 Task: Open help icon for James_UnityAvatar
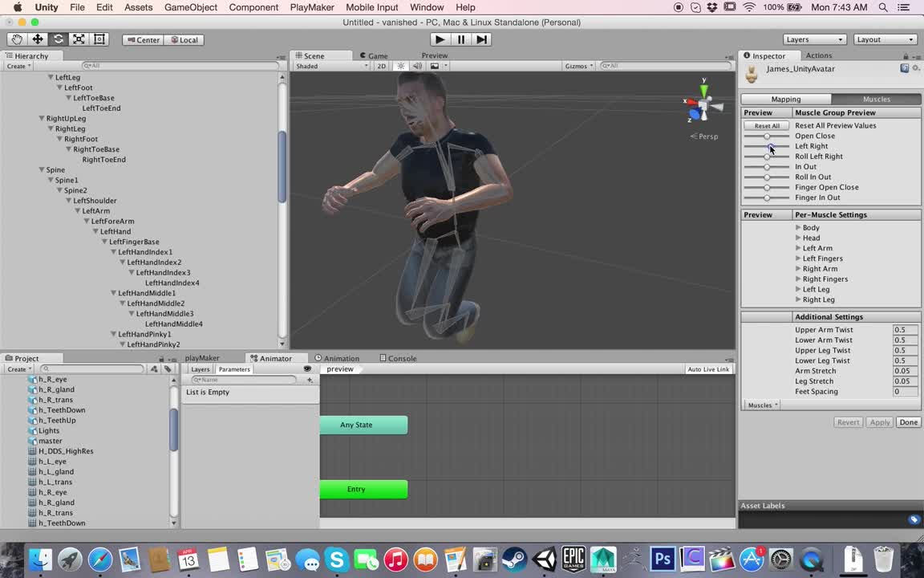pyautogui.click(x=905, y=68)
